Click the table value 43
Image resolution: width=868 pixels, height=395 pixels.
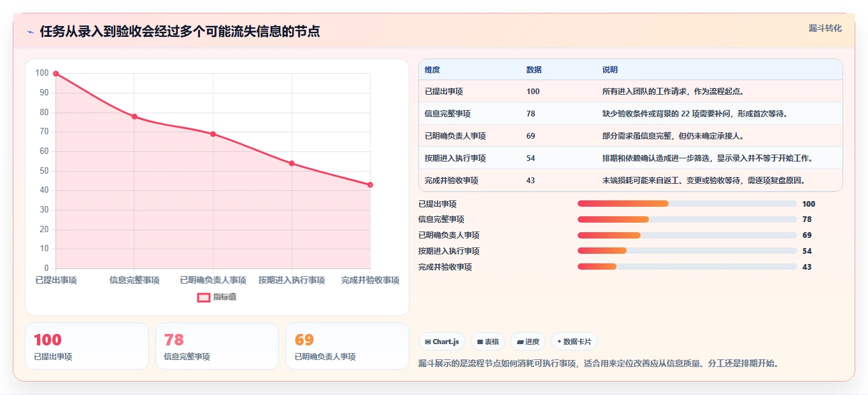531,181
